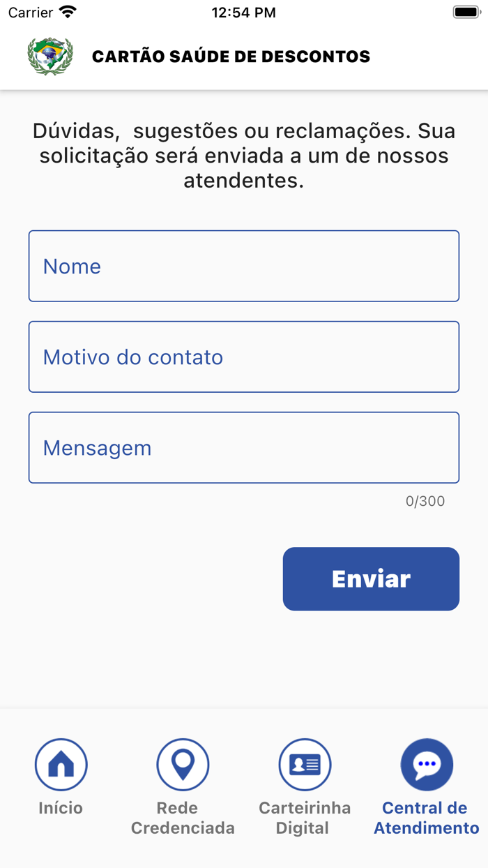The height and width of the screenshot is (868, 488).
Task: Tap the Mensagem text area
Action: click(244, 447)
